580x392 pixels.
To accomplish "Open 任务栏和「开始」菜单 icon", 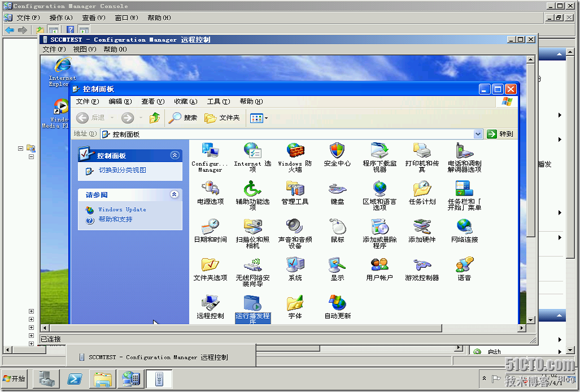I will coord(465,195).
